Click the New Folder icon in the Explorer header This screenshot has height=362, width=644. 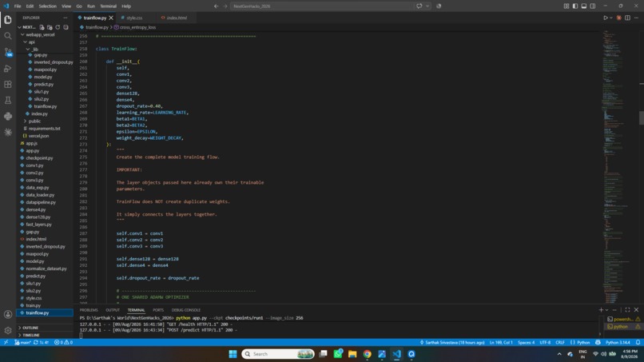click(x=50, y=27)
